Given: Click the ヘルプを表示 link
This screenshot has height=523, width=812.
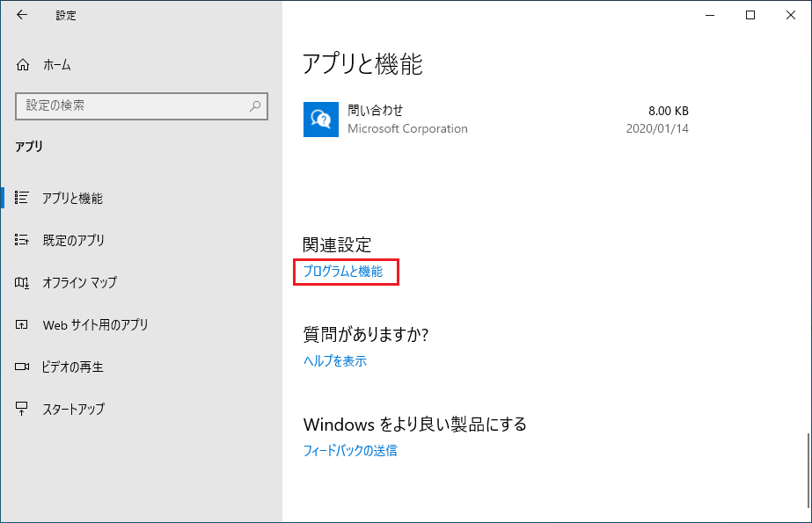Looking at the screenshot, I should click(335, 360).
